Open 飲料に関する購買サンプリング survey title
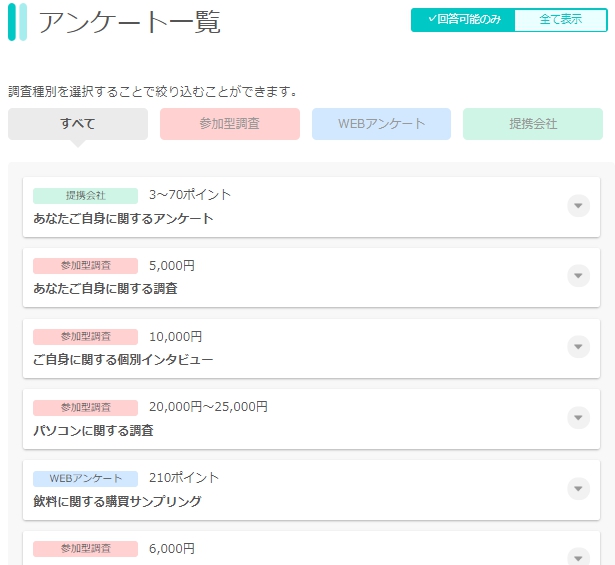615x565 pixels. pyautogui.click(x=117, y=501)
